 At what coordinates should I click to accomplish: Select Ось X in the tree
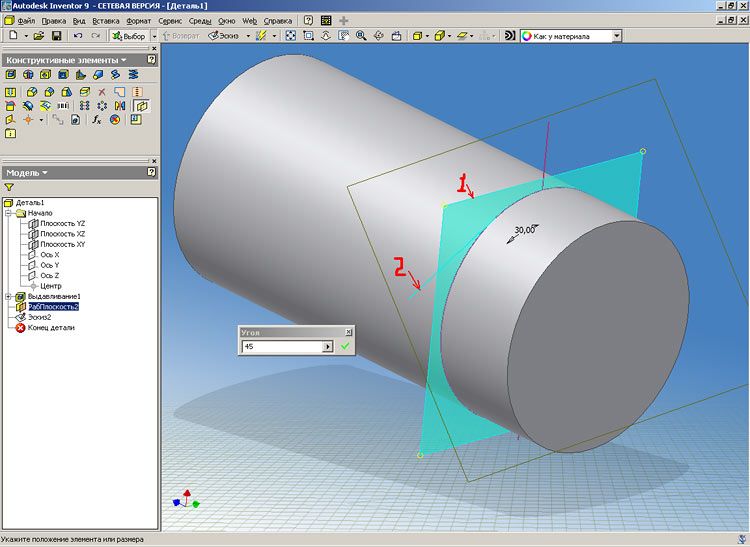point(50,255)
